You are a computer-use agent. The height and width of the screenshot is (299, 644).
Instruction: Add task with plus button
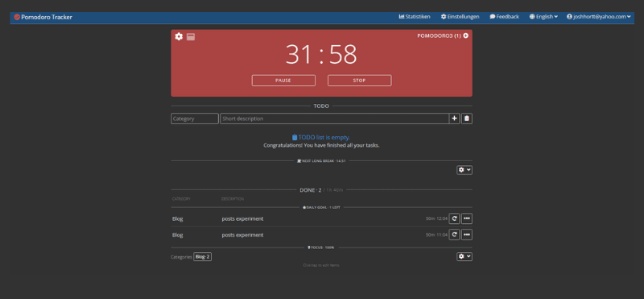click(x=454, y=118)
